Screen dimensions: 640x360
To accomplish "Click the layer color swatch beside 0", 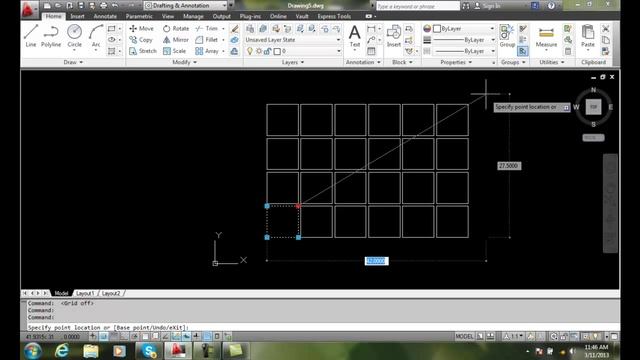I will click(x=277, y=51).
